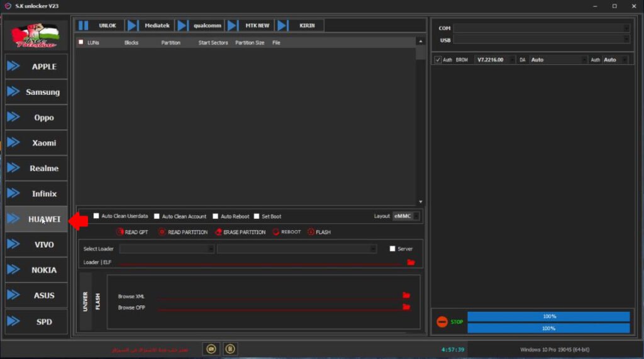This screenshot has height=359, width=644.
Task: Open the BROM version V7.2216.00 dropdown
Action: (x=495, y=60)
